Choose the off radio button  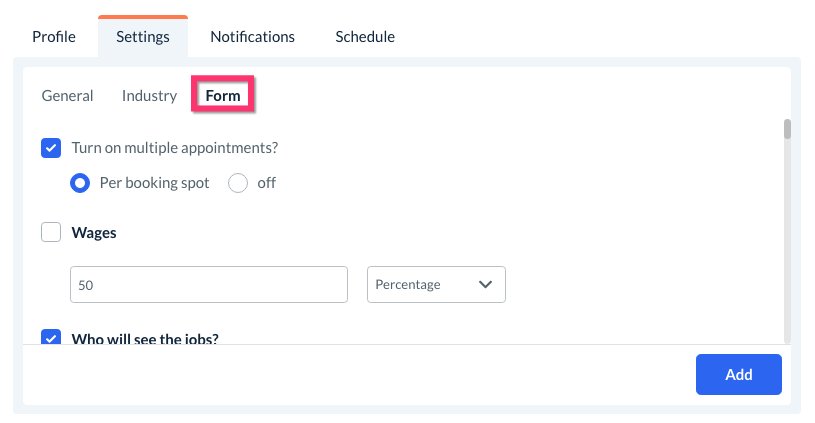click(238, 183)
